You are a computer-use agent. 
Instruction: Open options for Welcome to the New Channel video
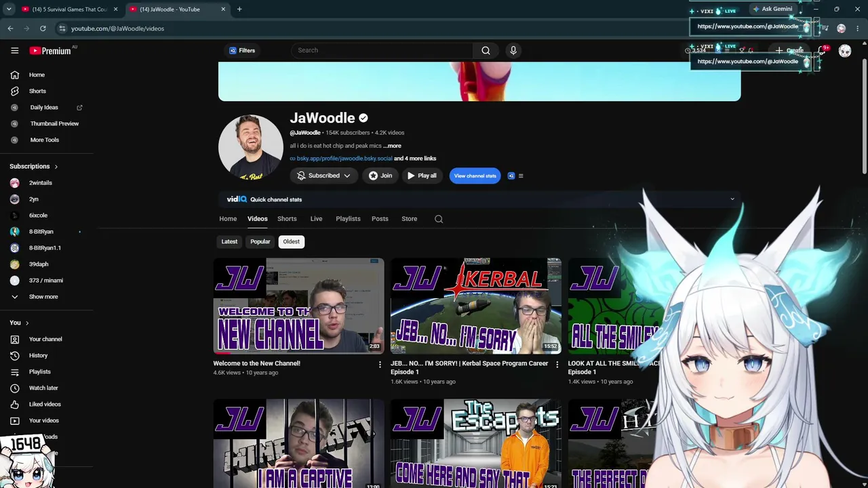380,365
